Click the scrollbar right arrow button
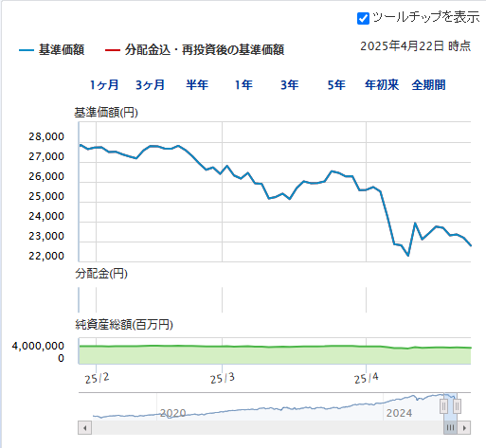 pos(464,428)
